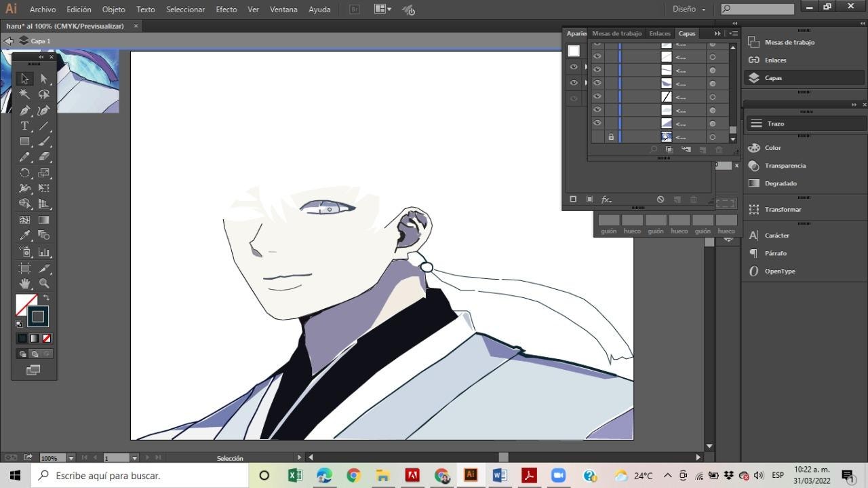Delete the selected layer via trash button
The width and height of the screenshot is (868, 488).
(x=719, y=150)
